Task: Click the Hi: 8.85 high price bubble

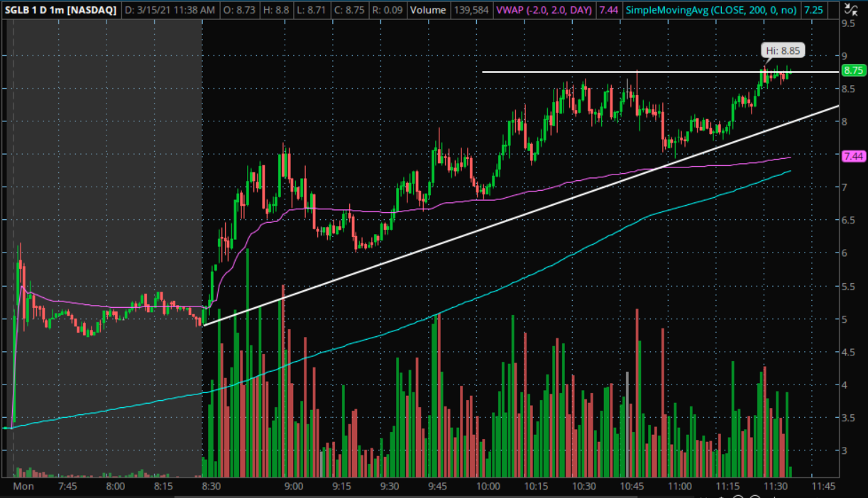Action: click(784, 50)
